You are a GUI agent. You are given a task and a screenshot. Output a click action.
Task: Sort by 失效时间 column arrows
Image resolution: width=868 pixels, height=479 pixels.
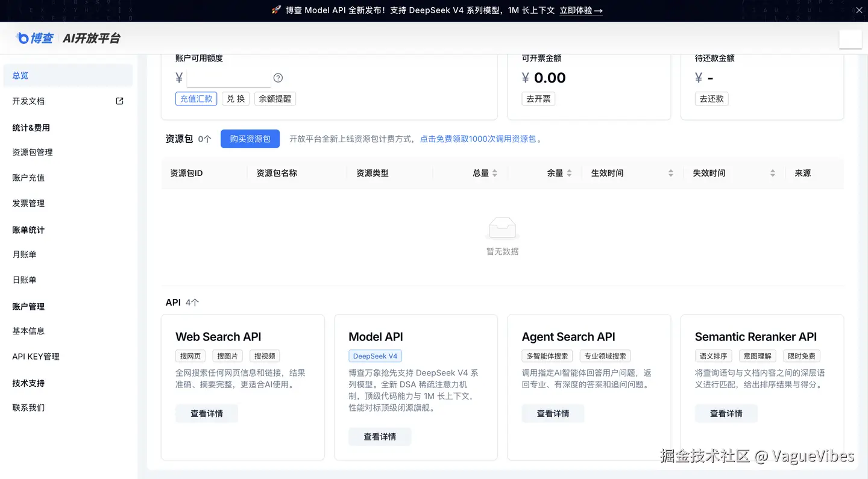[x=772, y=174]
